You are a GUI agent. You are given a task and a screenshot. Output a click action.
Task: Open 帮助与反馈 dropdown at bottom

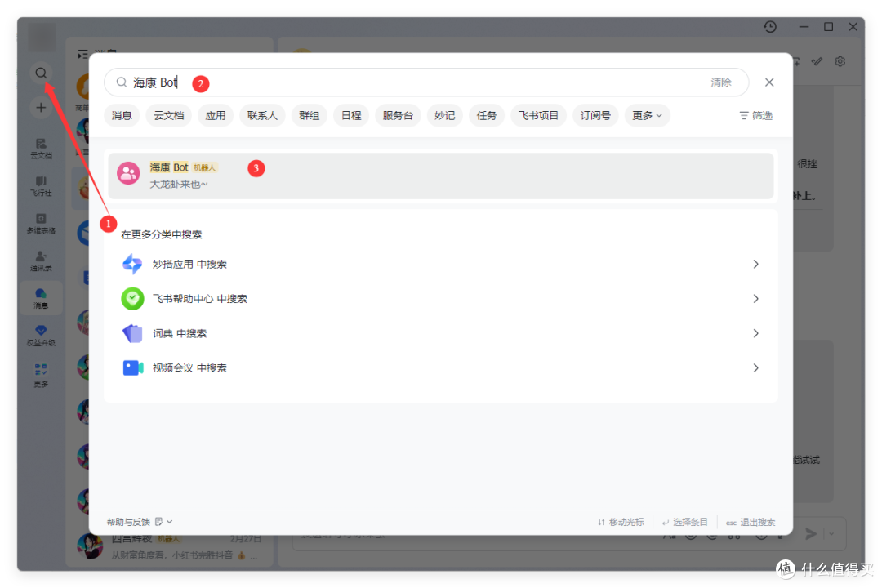140,522
